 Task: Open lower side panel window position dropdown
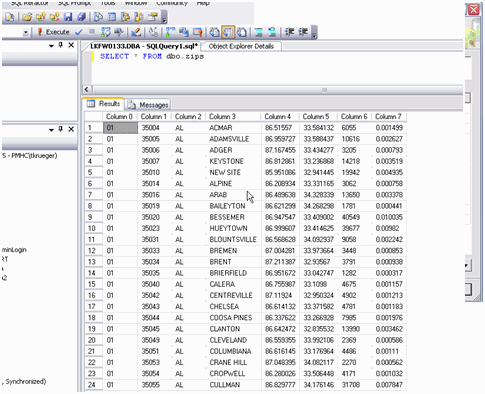coord(51,130)
